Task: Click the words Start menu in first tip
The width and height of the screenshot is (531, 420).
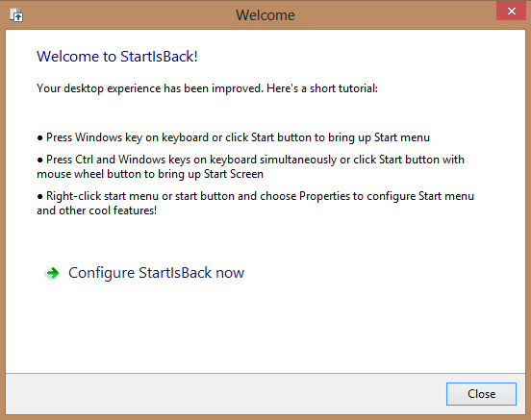Action: 402,137
